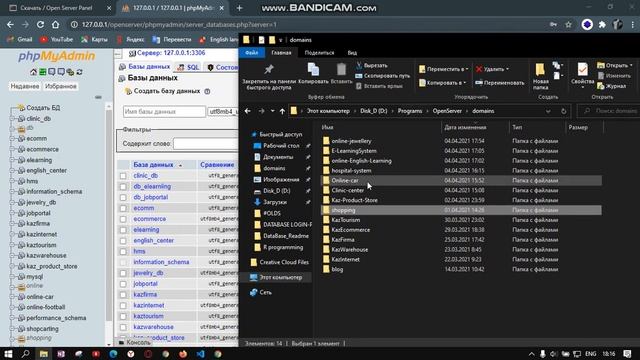Check the ecommerce database checkbox
This screenshot has width=640, height=360.
123,219
